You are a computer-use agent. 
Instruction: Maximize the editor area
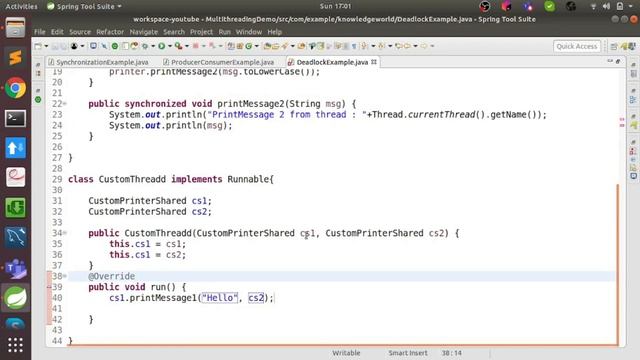pos(618,61)
